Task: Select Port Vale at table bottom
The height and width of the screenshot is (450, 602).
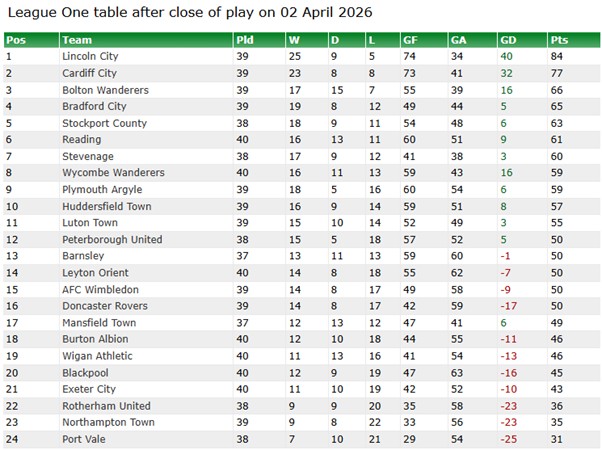Action: [82, 439]
